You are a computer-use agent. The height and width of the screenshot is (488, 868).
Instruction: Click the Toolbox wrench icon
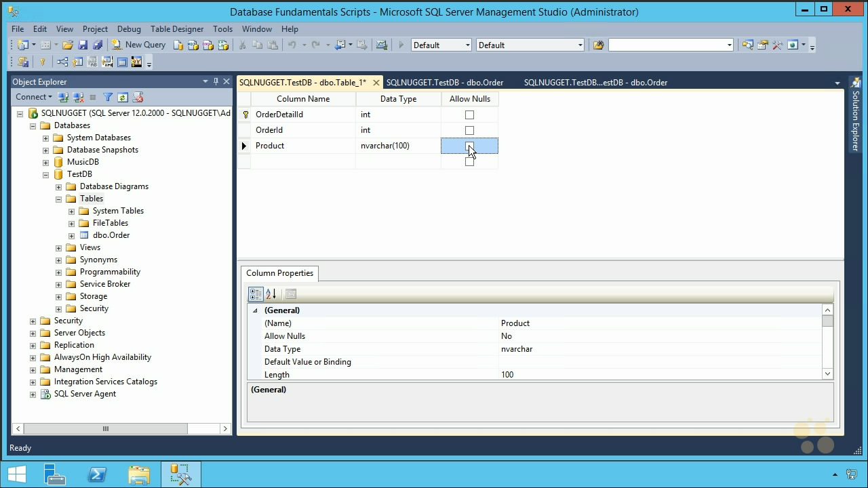point(778,45)
